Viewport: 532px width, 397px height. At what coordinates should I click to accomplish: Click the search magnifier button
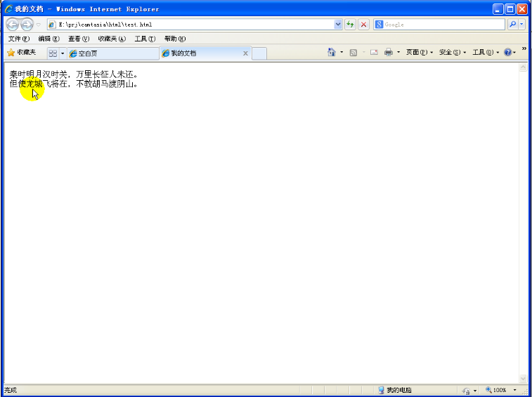pyautogui.click(x=512, y=25)
